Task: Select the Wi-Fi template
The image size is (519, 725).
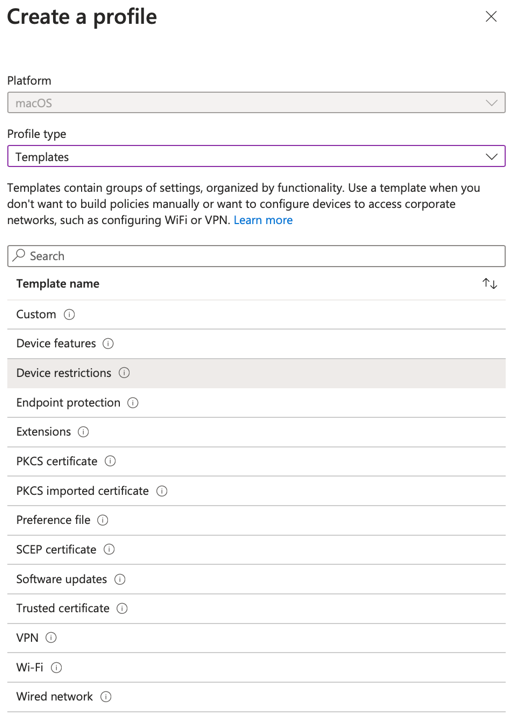Action: (256, 668)
